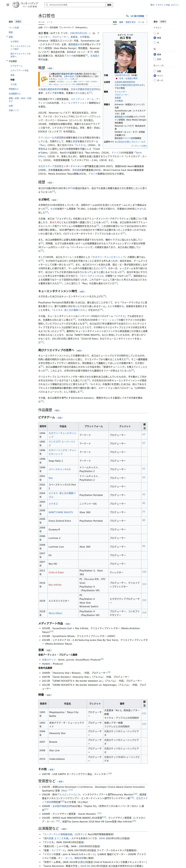The height and width of the screenshot is (868, 186).
Task: Open the red Child of Eden table link
Action: [56, 572]
